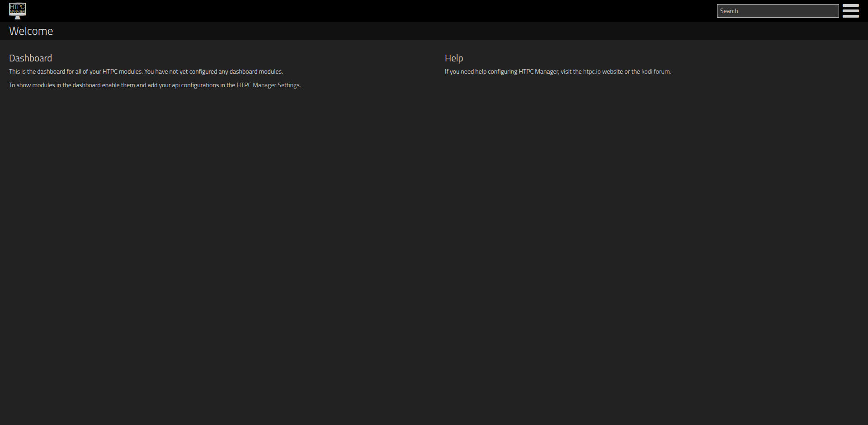Click the Dashboard section heading
The width and height of the screenshot is (868, 425).
pos(30,58)
